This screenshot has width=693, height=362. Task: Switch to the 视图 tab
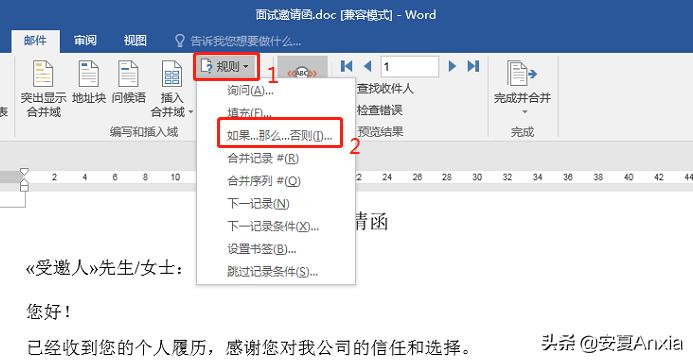coord(135,41)
